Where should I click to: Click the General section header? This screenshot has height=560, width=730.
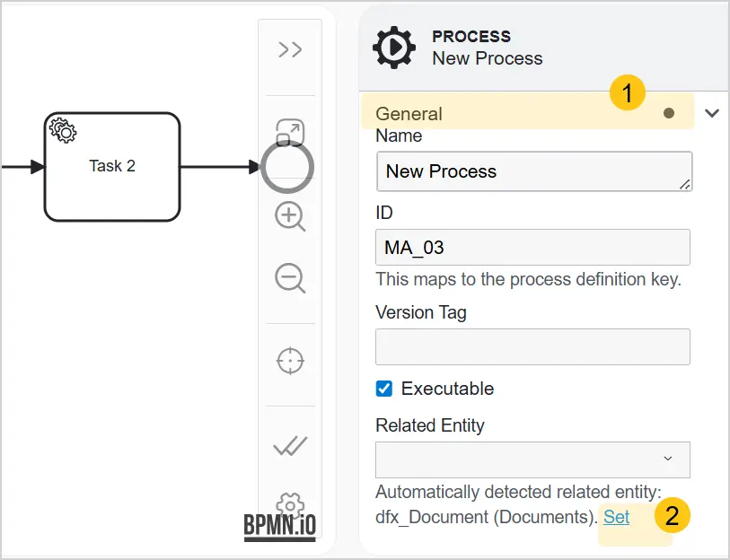[527, 113]
